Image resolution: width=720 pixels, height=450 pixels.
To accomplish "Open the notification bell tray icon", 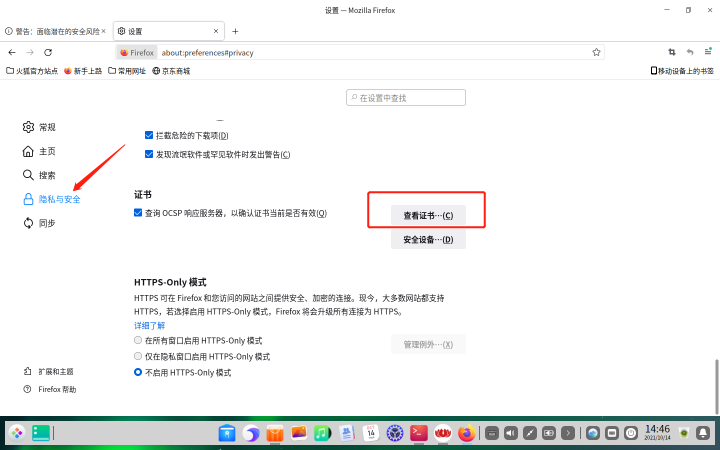I will tap(703, 433).
